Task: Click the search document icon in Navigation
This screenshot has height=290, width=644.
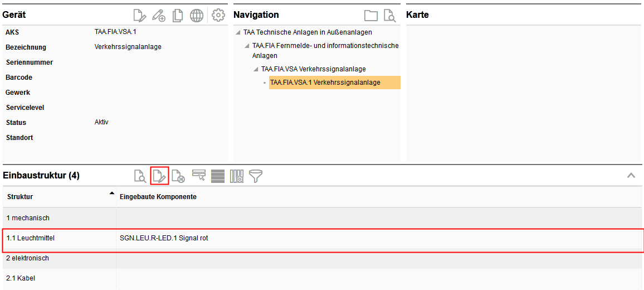Action: pos(389,16)
